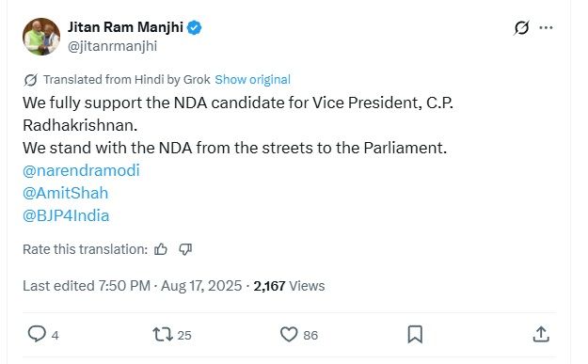The width and height of the screenshot is (588, 364).
Task: Show original Hindi text
Action: tap(252, 79)
